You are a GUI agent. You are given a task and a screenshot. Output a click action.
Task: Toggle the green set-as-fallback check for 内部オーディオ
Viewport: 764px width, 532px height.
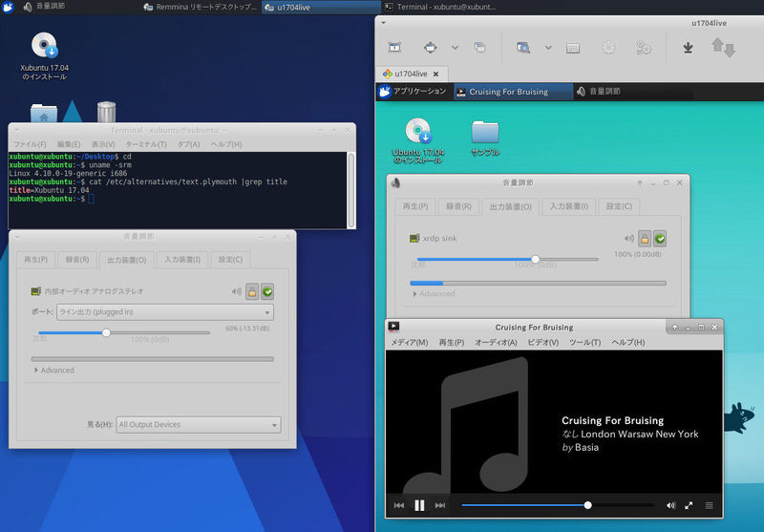[x=267, y=291]
